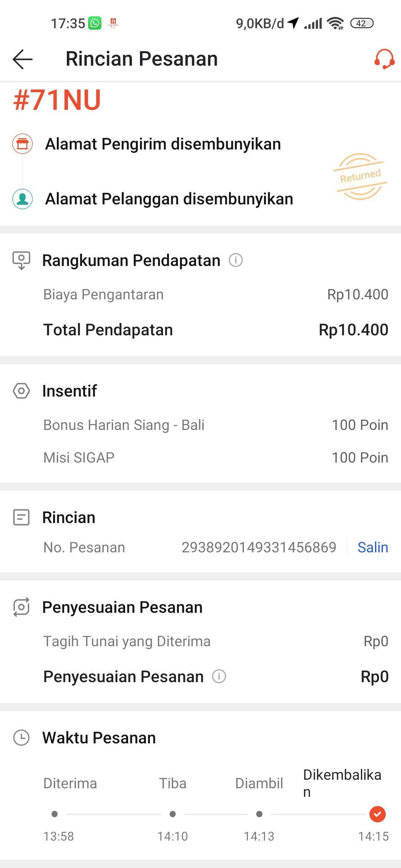Tap the Rangkuman Pendapatan earnings icon
This screenshot has width=401, height=868.
point(22,260)
